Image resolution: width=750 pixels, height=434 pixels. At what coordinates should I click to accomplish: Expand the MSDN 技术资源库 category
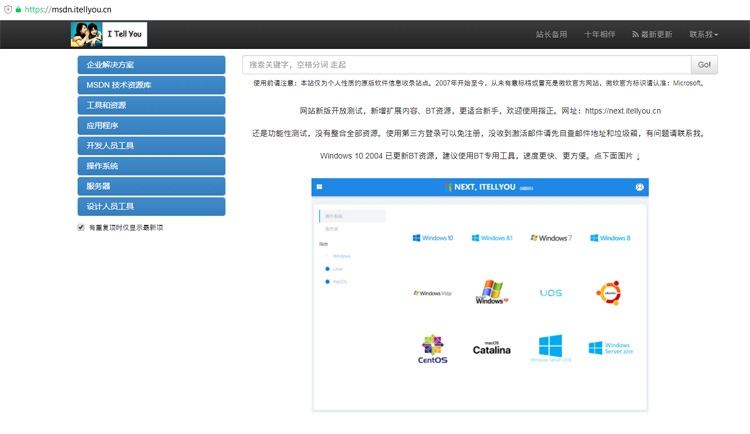151,85
